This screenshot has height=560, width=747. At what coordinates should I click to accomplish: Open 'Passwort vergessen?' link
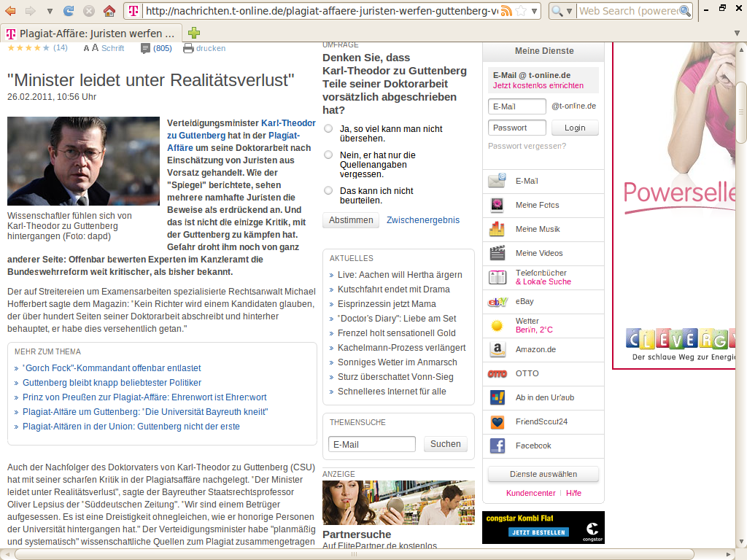(x=527, y=146)
